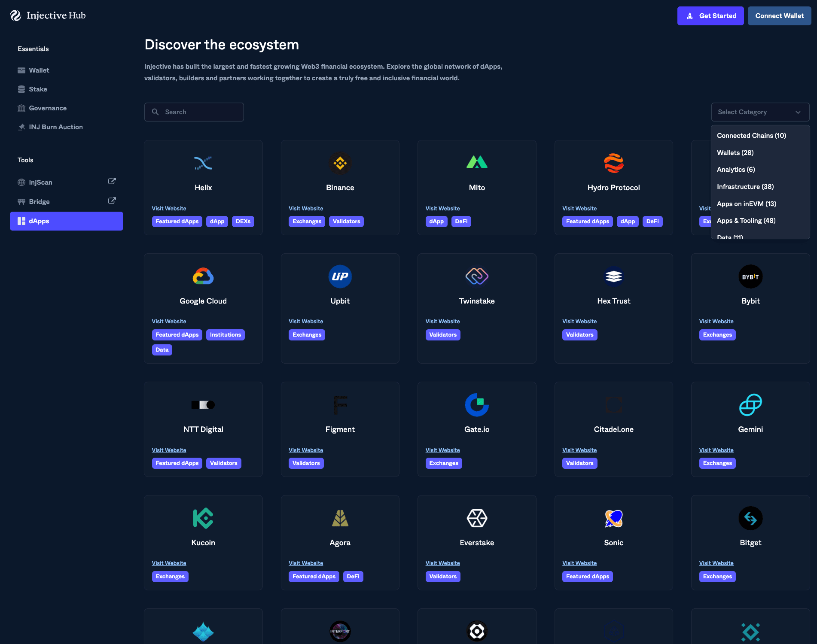
Task: Visit Website link for Helix
Action: click(169, 208)
